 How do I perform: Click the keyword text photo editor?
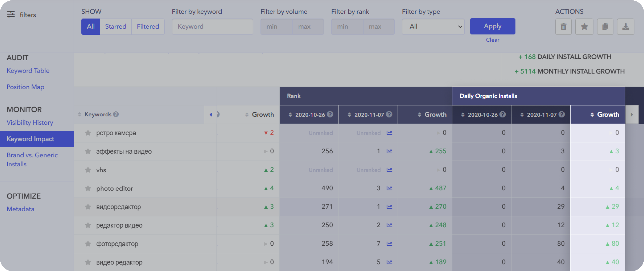tap(115, 188)
